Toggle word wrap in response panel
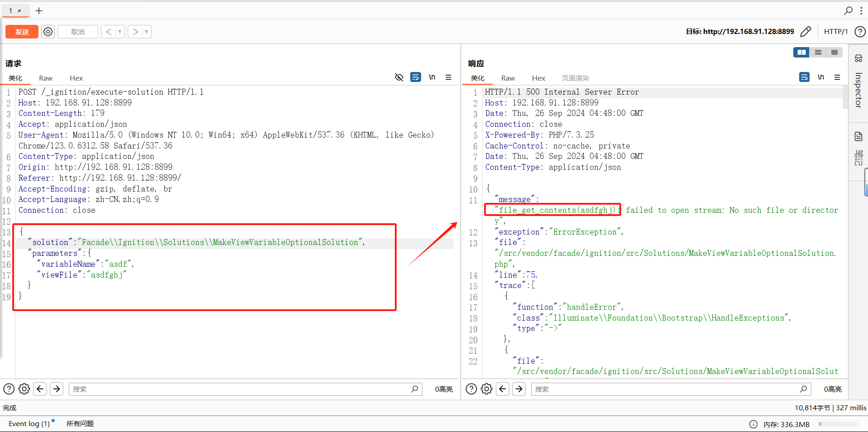 click(x=804, y=77)
